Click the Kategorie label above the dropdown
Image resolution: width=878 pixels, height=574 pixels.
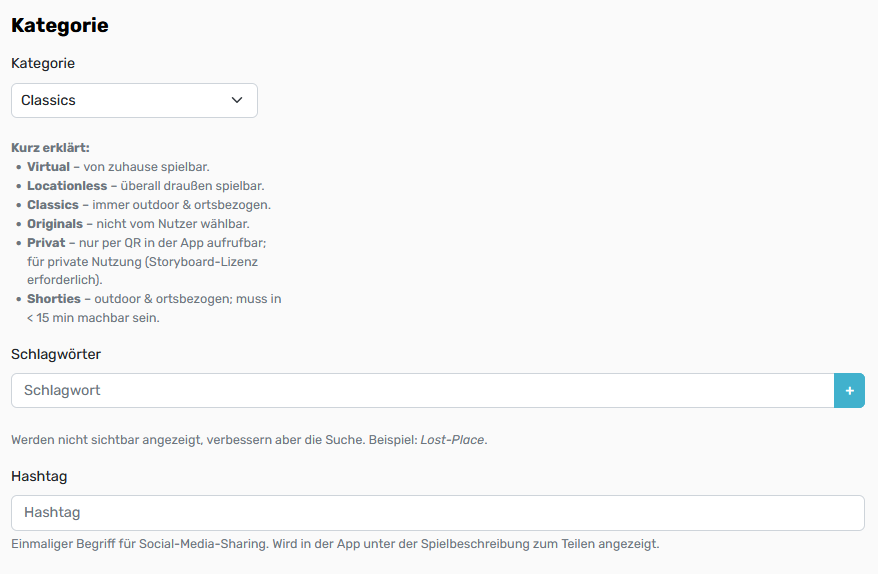click(x=43, y=63)
